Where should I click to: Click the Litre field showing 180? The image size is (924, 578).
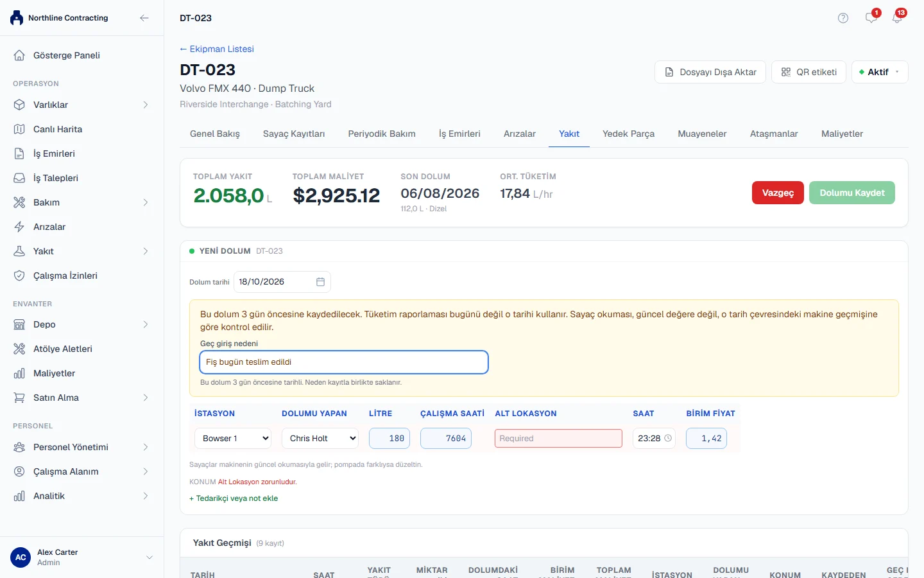point(389,438)
